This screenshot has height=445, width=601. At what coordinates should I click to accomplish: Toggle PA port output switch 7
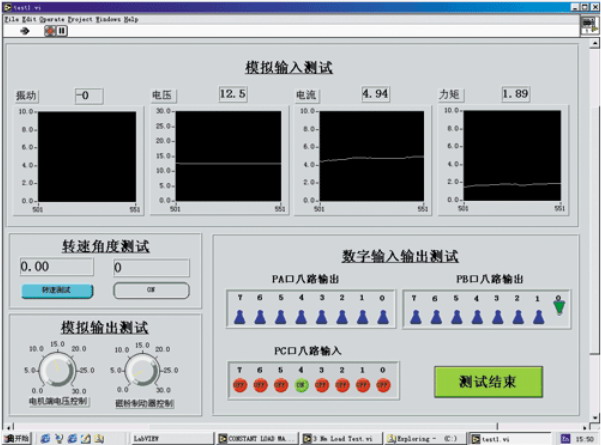click(239, 317)
